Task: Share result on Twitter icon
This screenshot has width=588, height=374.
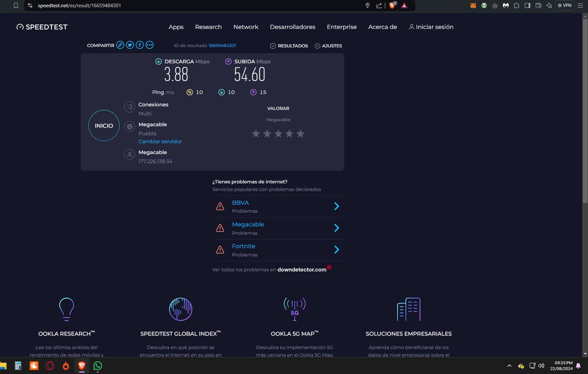Action: click(x=130, y=45)
